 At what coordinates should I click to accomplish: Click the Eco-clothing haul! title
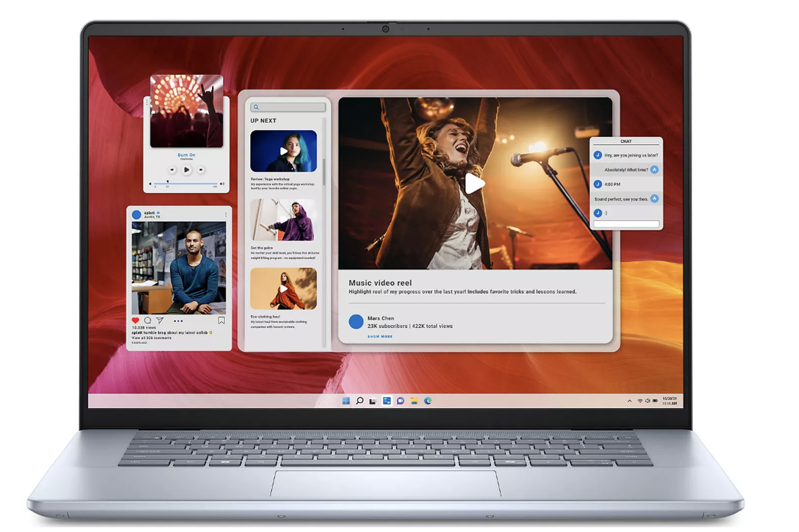266,317
